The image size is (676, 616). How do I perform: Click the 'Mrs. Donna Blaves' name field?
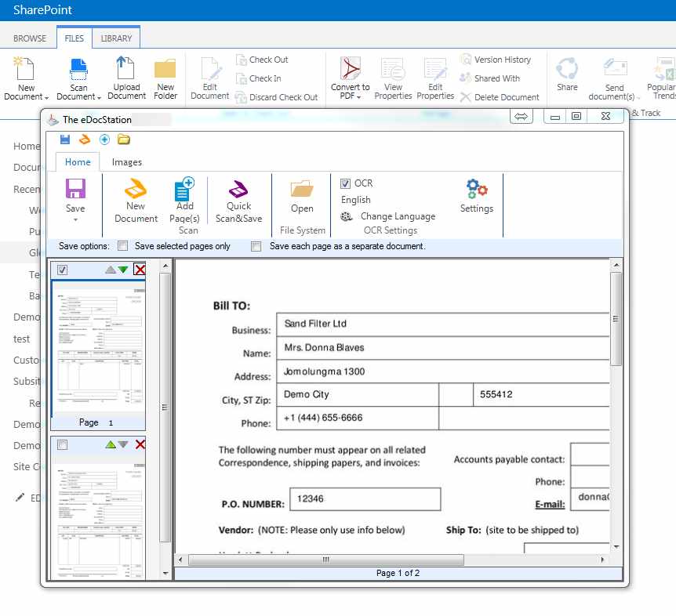pos(443,348)
